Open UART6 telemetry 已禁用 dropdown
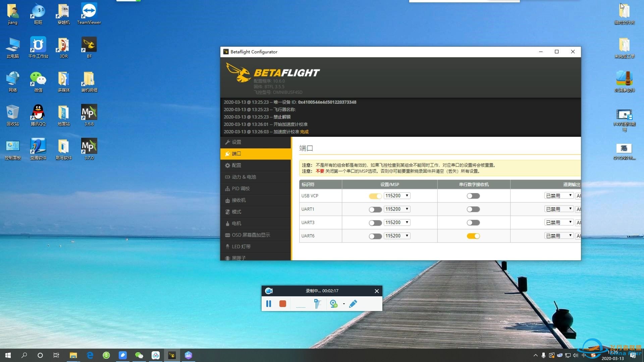Screen dimensions: 644x362 tap(559, 236)
